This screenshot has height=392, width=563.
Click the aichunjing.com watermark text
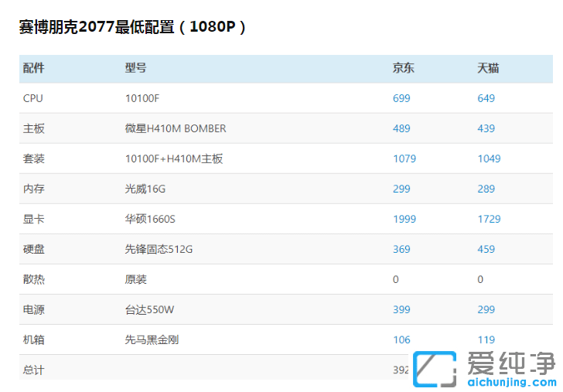pyautogui.click(x=510, y=382)
